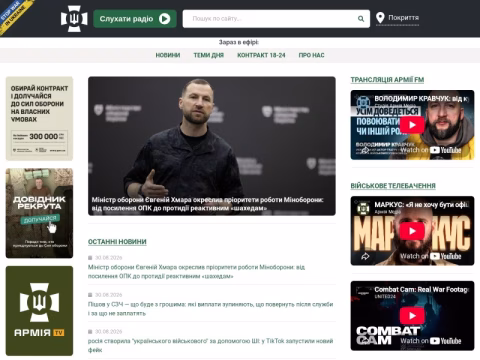This screenshot has height=360, width=480.
Task: Click the ТРАНСЛЯЦІЯ АРМІЇ FM heading
Action: pos(387,80)
